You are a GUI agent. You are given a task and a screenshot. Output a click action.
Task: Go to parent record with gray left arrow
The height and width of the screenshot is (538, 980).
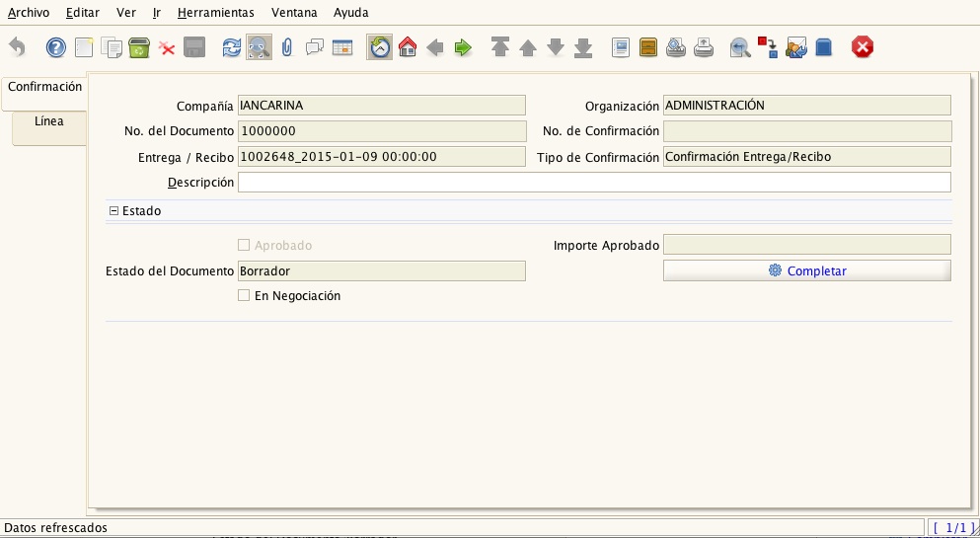point(435,47)
